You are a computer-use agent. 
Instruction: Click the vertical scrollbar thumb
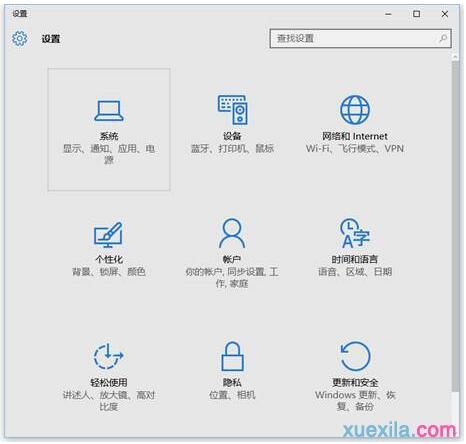tap(455, 226)
